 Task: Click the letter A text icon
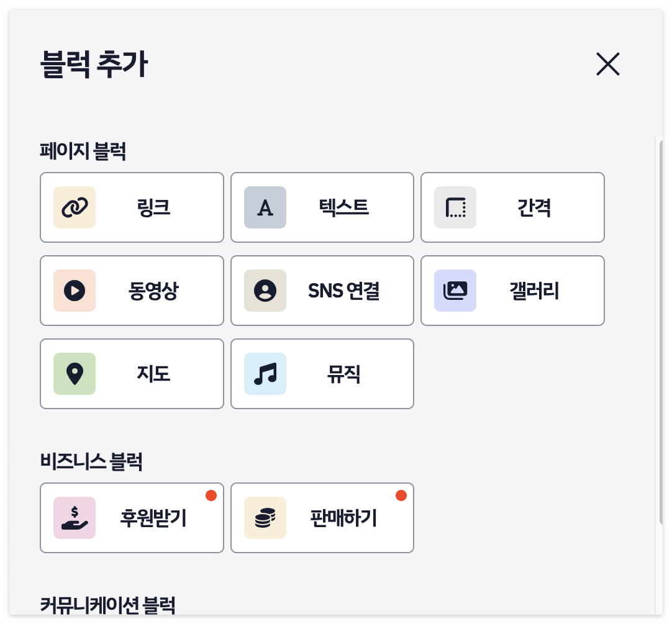[265, 207]
